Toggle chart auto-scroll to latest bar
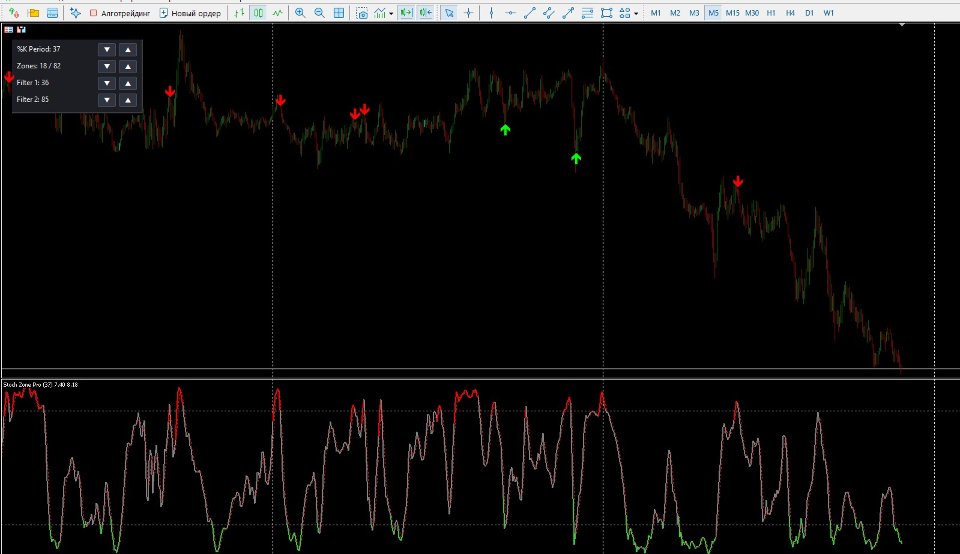Screen dimensions: 960x554 tap(405, 13)
